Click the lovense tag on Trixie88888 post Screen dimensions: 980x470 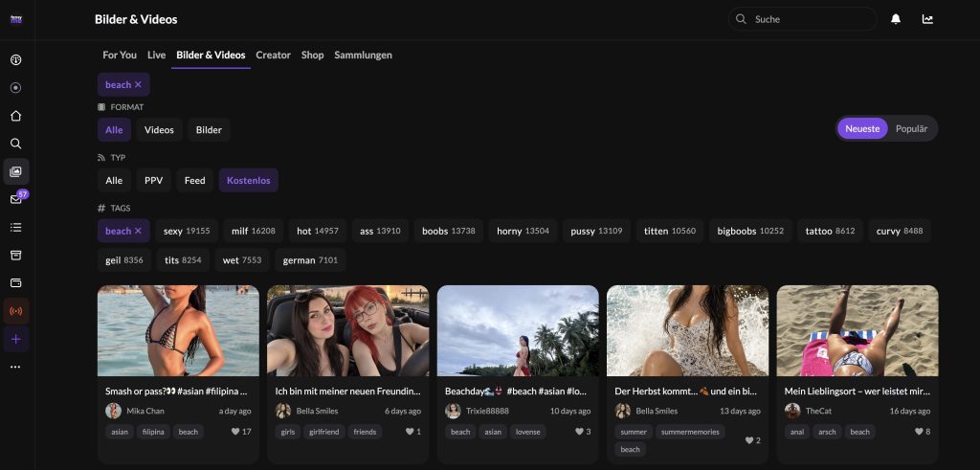click(x=528, y=432)
